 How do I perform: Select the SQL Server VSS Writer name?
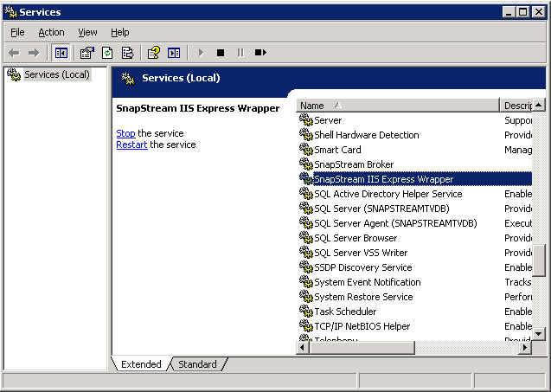(361, 254)
